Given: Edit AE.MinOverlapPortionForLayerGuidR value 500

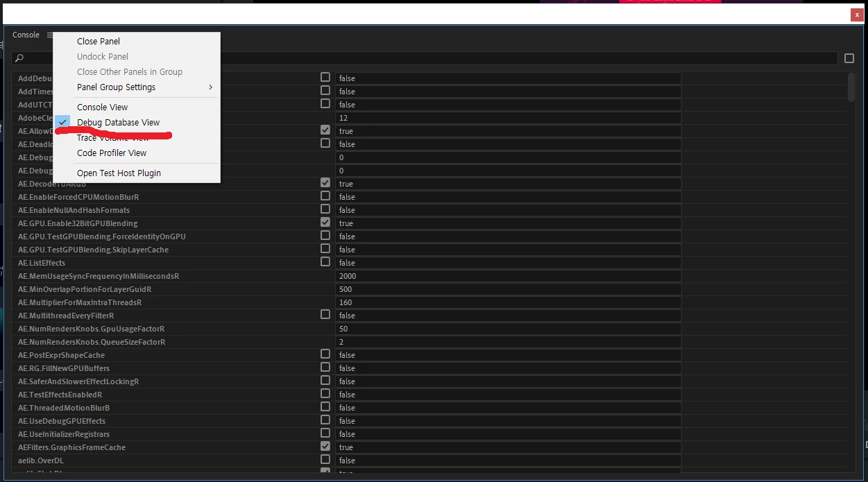Looking at the screenshot, I should click(508, 289).
